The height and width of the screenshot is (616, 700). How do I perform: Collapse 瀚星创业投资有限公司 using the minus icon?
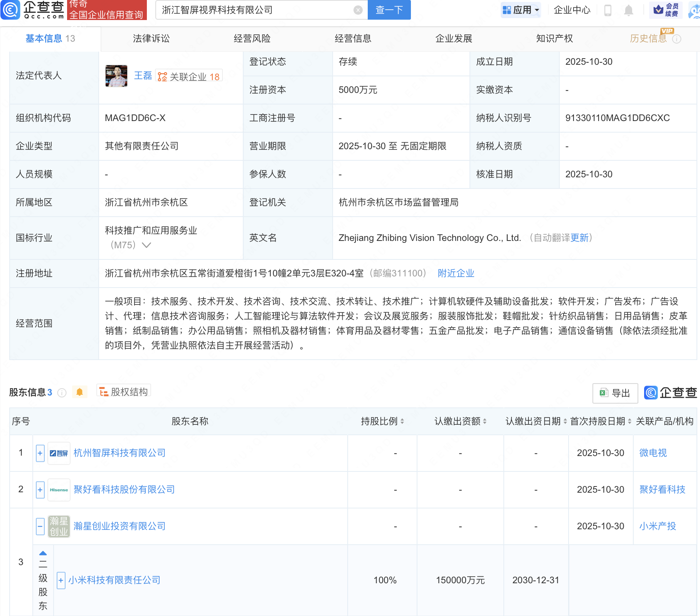(40, 526)
